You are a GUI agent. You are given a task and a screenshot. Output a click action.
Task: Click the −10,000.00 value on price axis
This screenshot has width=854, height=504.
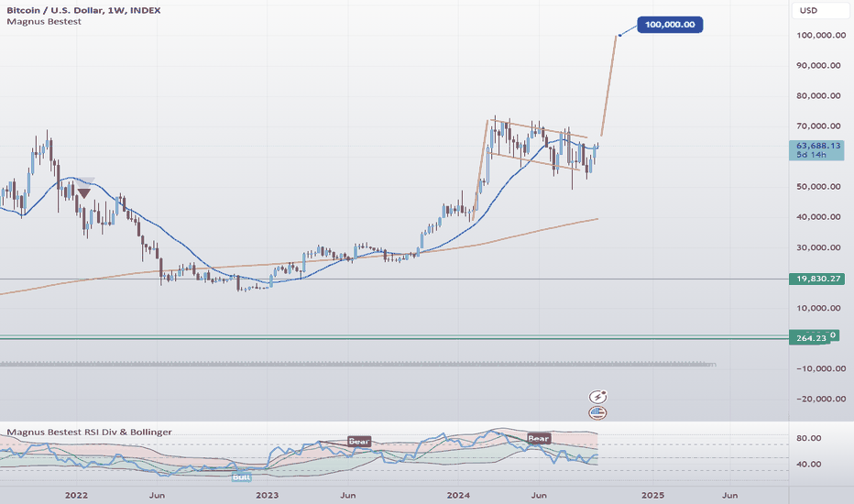pos(821,369)
